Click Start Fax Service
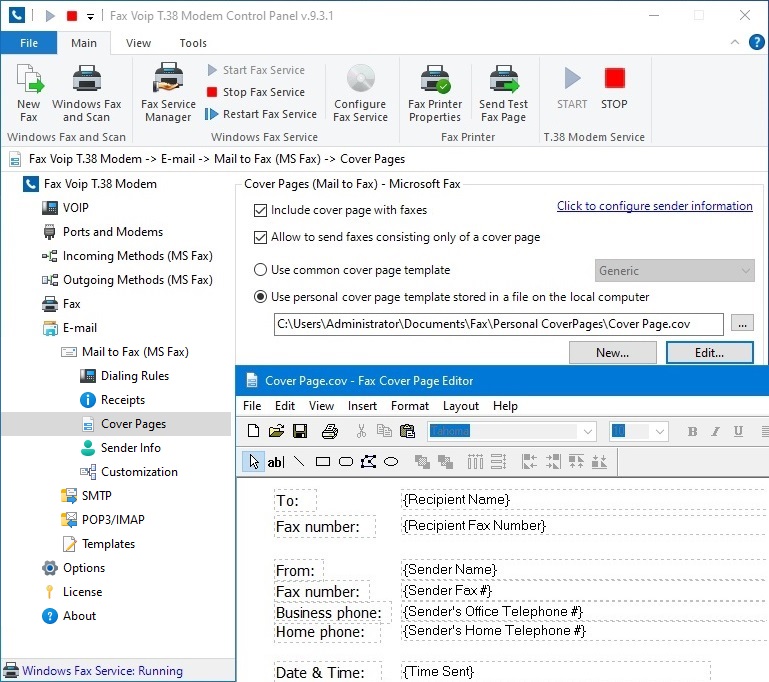This screenshot has width=769, height=682. (256, 70)
